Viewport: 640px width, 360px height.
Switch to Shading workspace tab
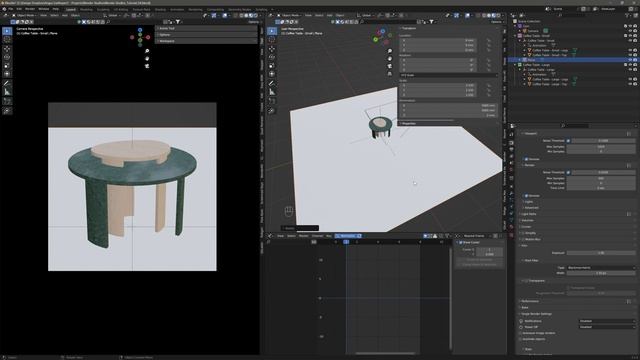(x=160, y=9)
